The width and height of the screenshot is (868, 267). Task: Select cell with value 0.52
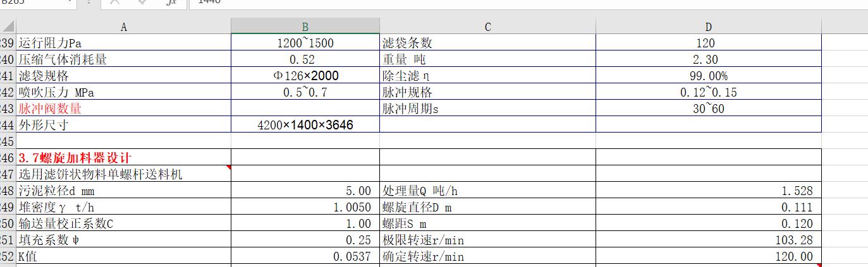coord(305,59)
